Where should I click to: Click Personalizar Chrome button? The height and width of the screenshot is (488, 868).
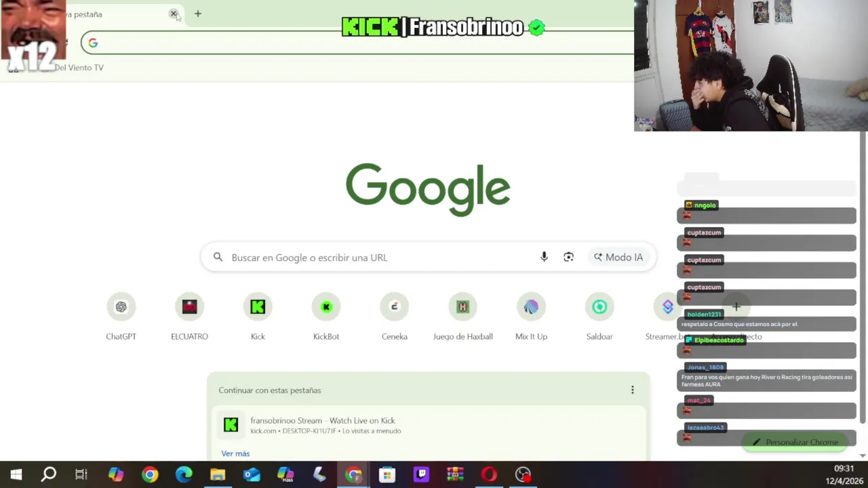pos(795,442)
